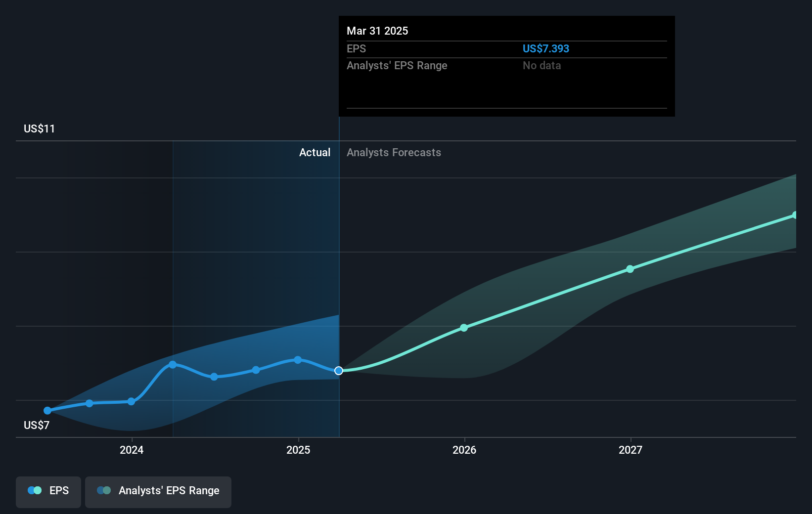Image resolution: width=812 pixels, height=514 pixels.
Task: Toggle the Analysts' EPS Range legend
Action: point(158,492)
